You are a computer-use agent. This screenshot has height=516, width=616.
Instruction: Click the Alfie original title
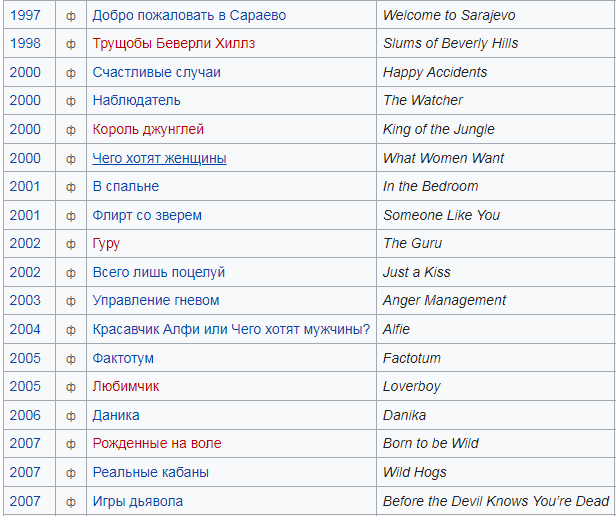(396, 329)
